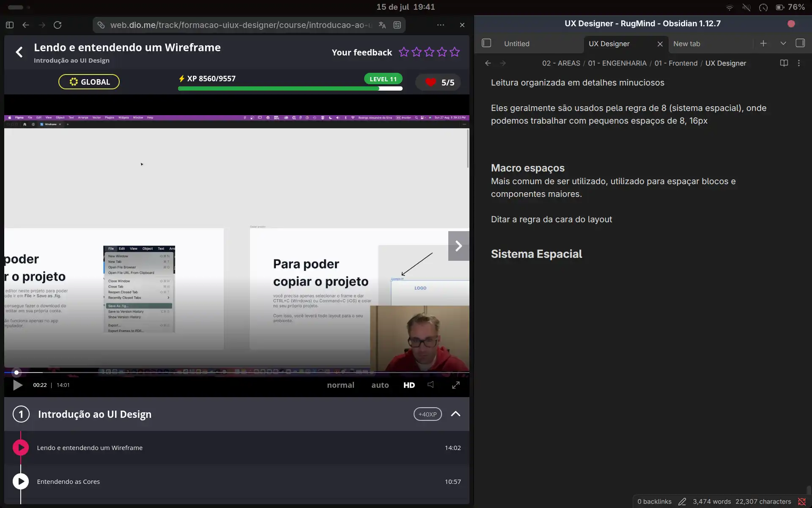Image resolution: width=812 pixels, height=508 pixels.
Task: Toggle Obsidian right sidebar panel
Action: [x=800, y=43]
